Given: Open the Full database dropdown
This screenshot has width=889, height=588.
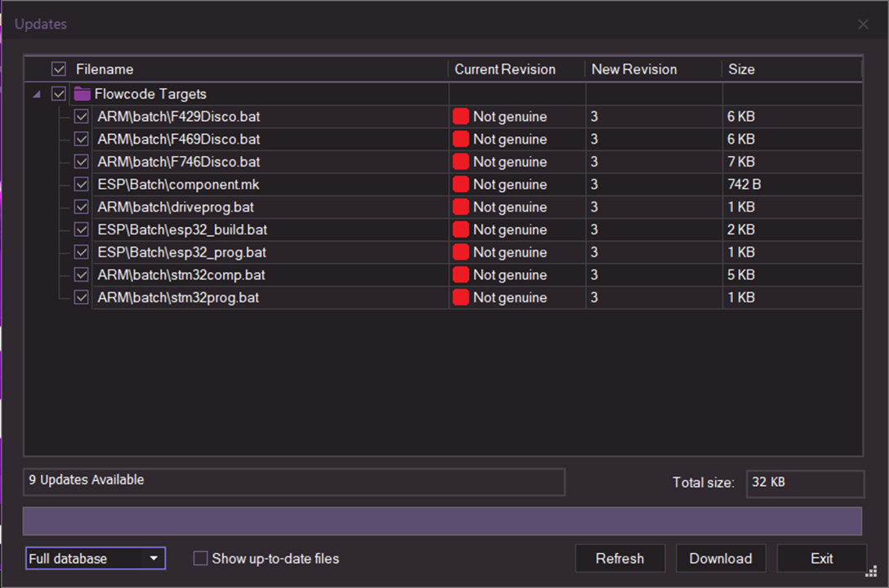Looking at the screenshot, I should [96, 559].
